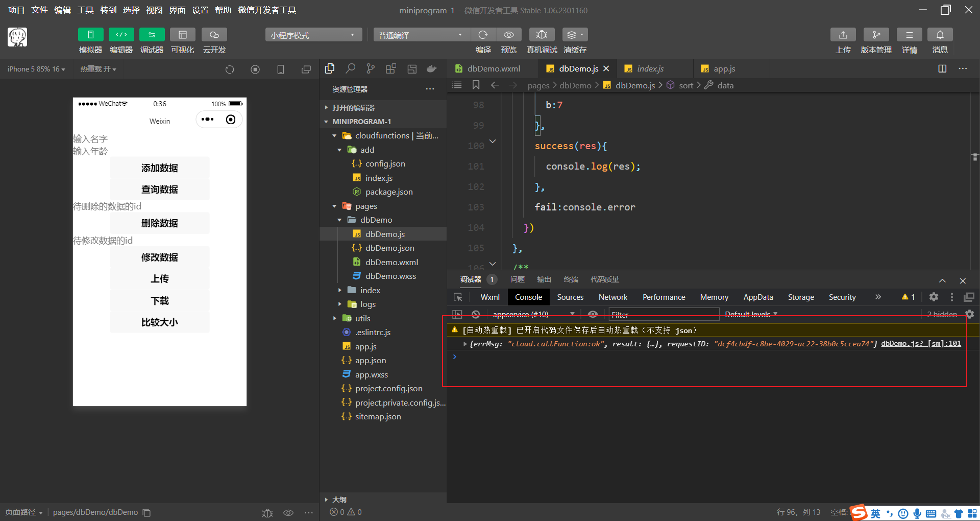980x521 pixels.
Task: Open the Docker whale icon panel
Action: (432, 68)
